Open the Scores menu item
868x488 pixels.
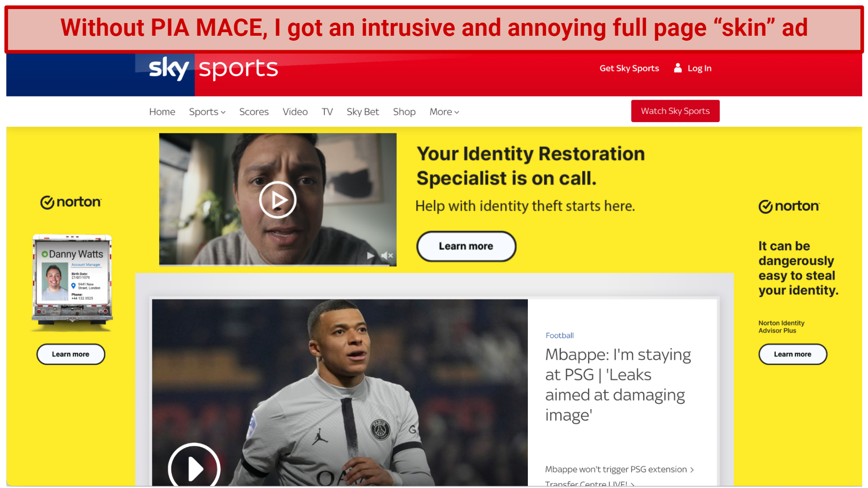pos(254,112)
